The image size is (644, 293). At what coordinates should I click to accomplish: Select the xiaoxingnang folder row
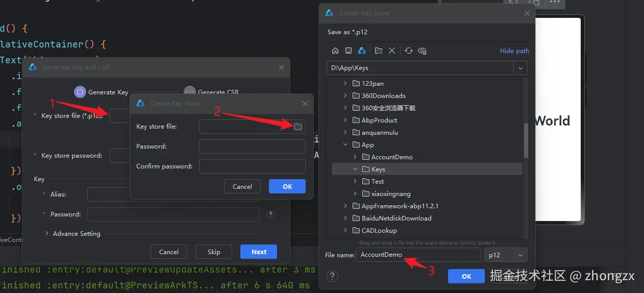pos(427,194)
